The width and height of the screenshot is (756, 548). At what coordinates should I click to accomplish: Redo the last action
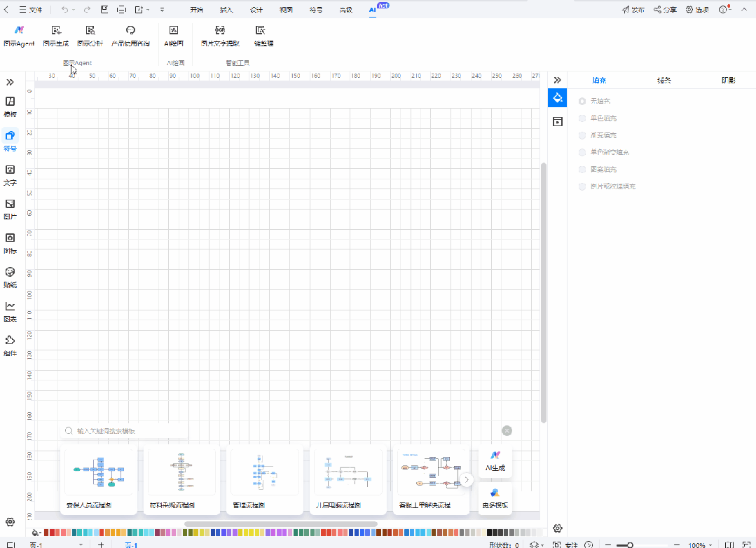coord(88,10)
